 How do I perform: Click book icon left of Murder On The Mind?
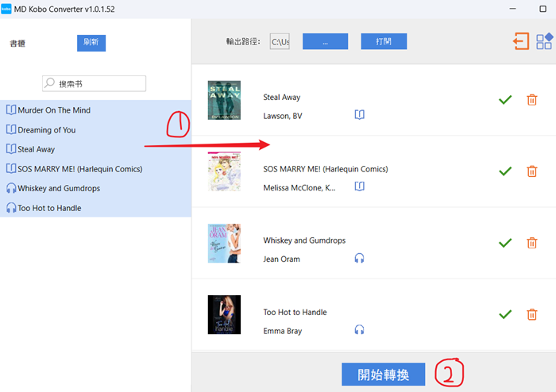[x=11, y=110]
